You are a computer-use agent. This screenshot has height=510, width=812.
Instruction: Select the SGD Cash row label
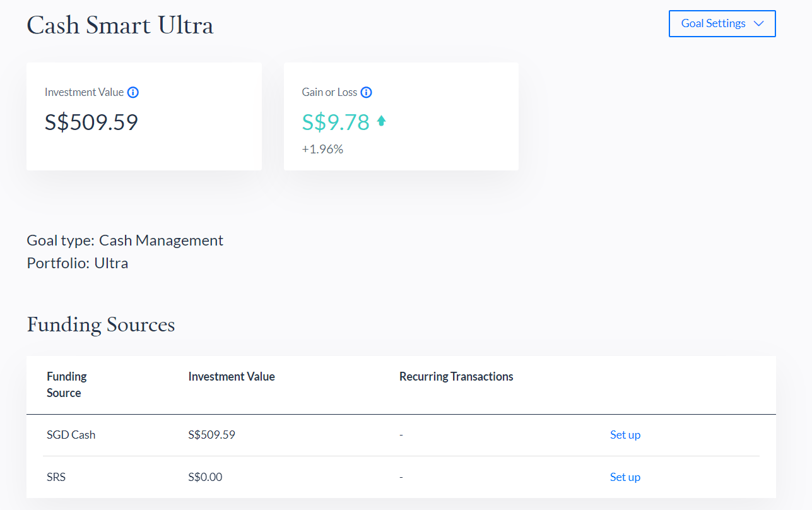coord(71,435)
